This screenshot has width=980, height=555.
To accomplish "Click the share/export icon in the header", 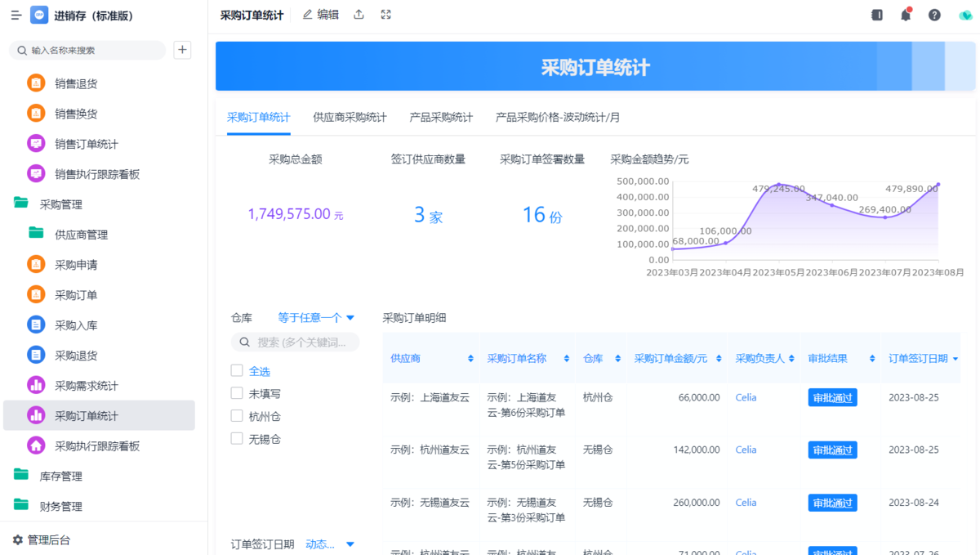I will [x=359, y=15].
